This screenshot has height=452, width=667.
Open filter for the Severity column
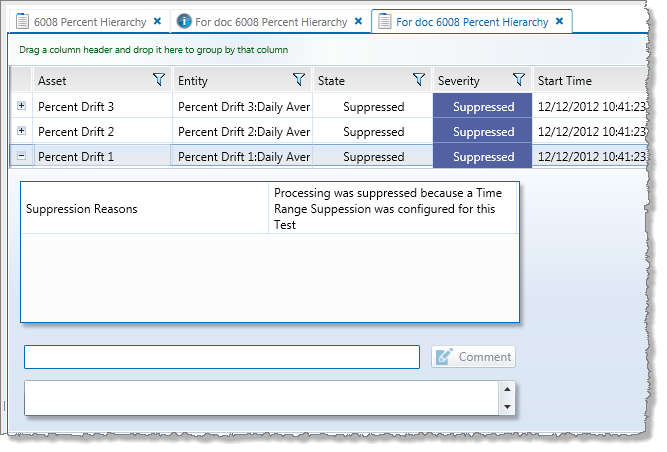click(x=518, y=80)
